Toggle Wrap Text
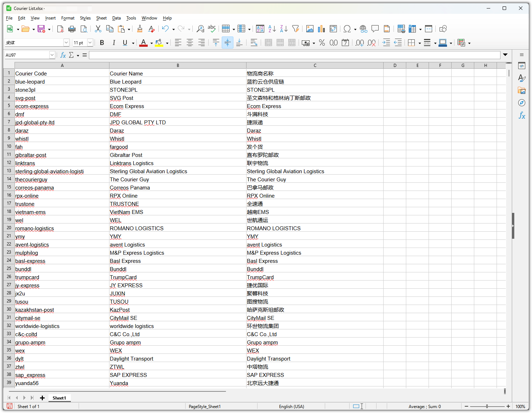This screenshot has height=413, width=532. click(x=254, y=43)
